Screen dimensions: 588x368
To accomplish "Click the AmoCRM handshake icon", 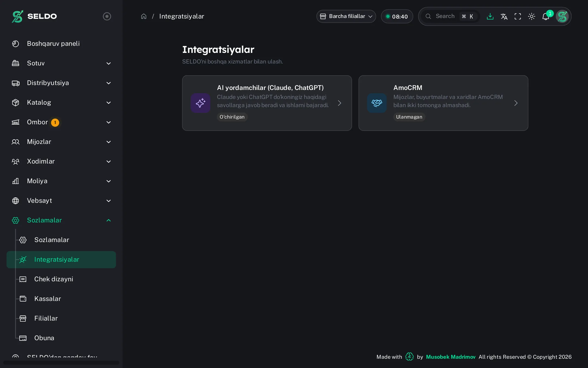I will pos(377,103).
